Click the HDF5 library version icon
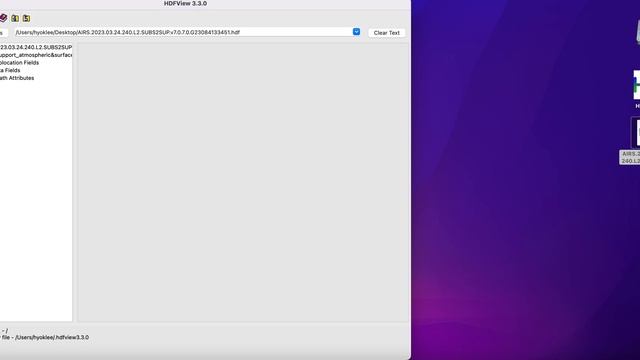640x360 pixels. pos(27,18)
